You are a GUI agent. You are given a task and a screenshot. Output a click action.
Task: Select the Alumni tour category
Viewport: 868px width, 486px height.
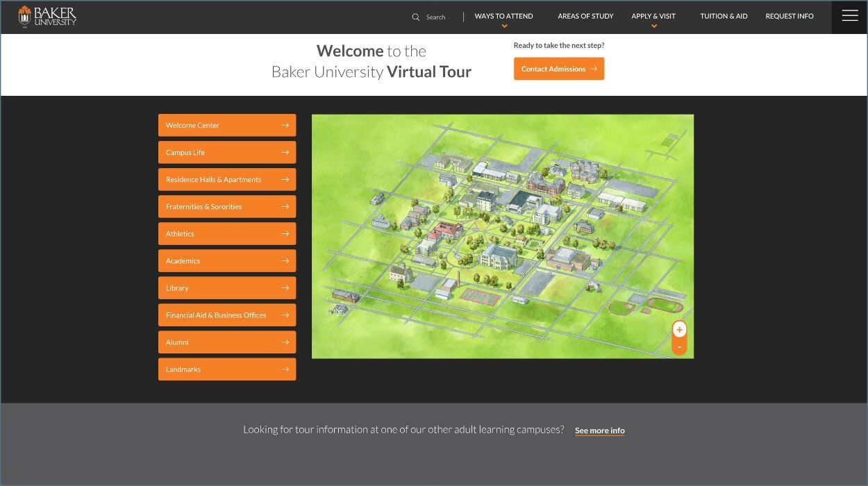click(x=227, y=342)
